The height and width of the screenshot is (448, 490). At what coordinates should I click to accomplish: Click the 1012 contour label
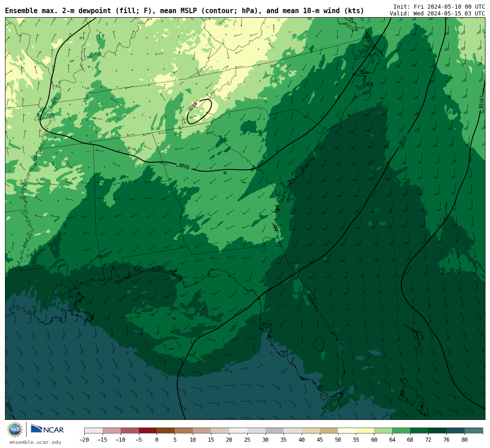pos(403,141)
